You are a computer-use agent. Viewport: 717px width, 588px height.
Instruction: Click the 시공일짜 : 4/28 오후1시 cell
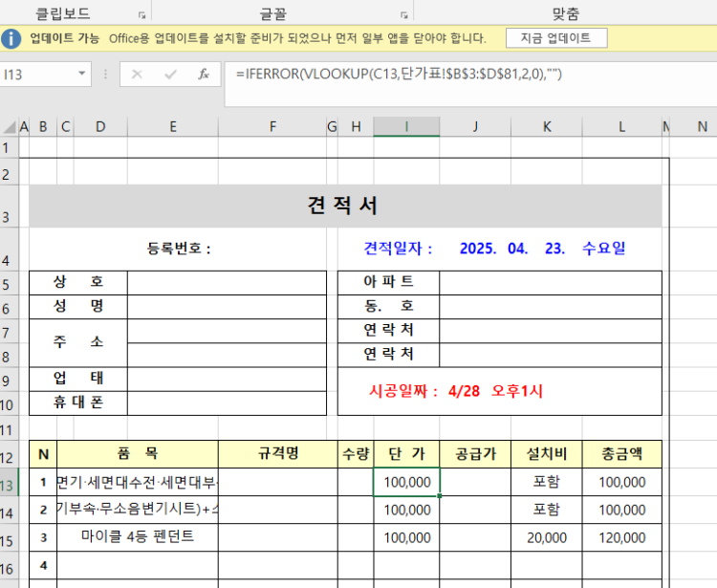pos(500,391)
